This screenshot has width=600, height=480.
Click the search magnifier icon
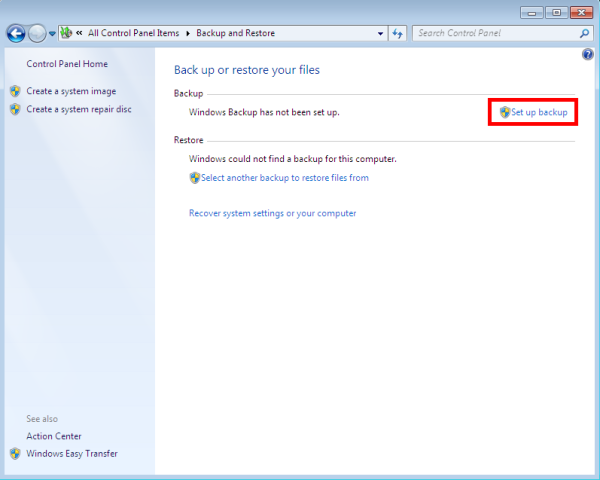584,33
